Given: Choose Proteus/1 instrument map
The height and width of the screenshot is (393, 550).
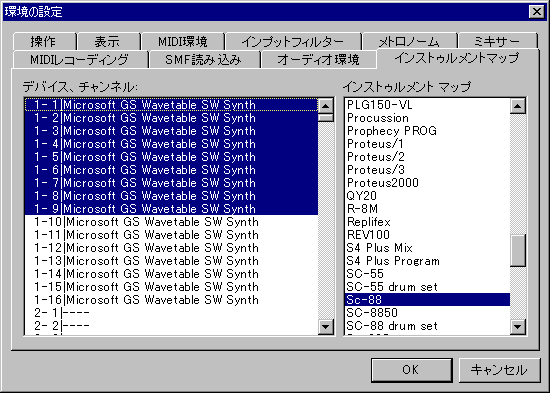Looking at the screenshot, I should pos(428,144).
